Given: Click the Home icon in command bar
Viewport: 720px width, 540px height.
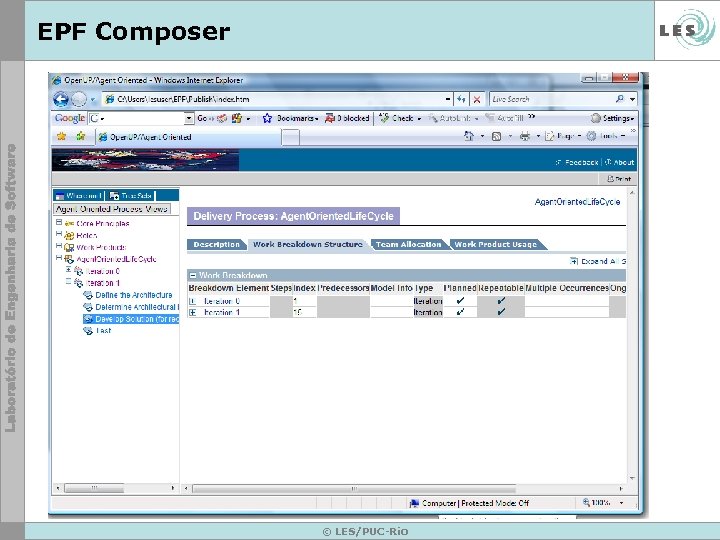Looking at the screenshot, I should (x=469, y=136).
